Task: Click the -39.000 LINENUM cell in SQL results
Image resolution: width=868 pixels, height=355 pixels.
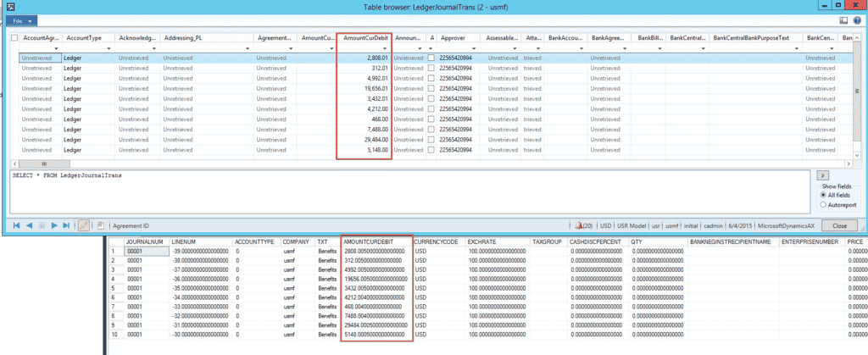Action: (x=200, y=251)
